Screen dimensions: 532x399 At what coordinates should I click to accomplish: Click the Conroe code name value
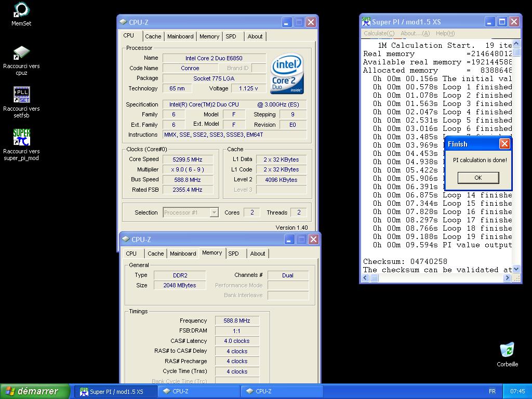pyautogui.click(x=190, y=68)
